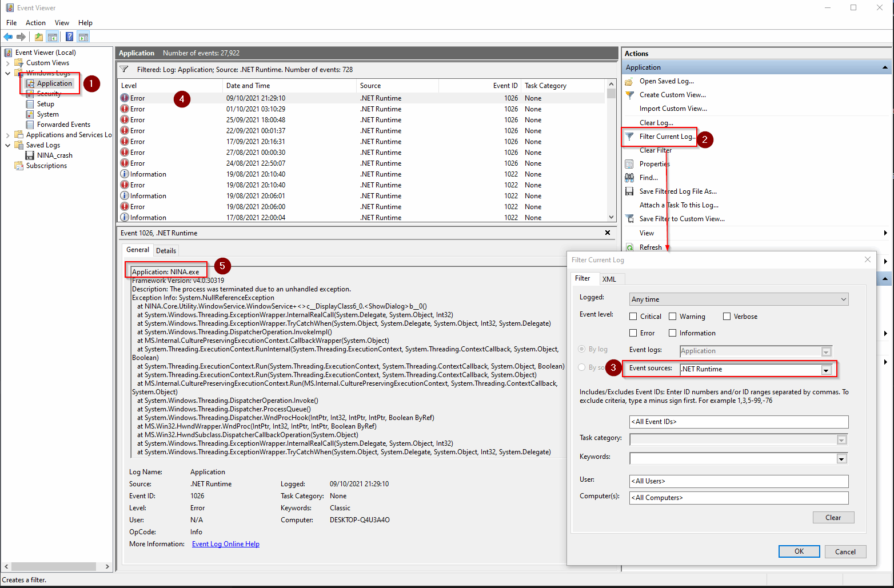894x588 pixels.
Task: Select the By log radio button
Action: [x=582, y=349]
